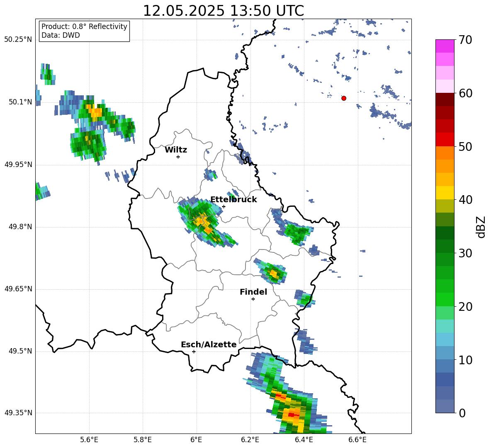Click the Esch/Alzette city label
Screen dimensions: 491x448
coord(209,344)
